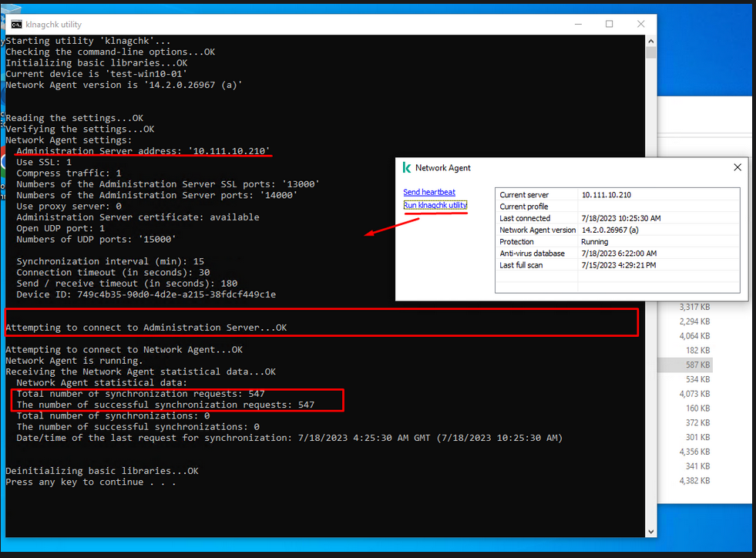Click the SSL ports '13000' line
The width and height of the screenshot is (756, 558).
coord(168,184)
